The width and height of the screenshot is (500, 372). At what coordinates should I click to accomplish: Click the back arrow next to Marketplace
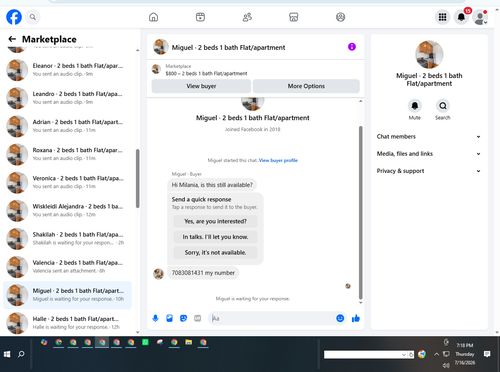pyautogui.click(x=12, y=39)
